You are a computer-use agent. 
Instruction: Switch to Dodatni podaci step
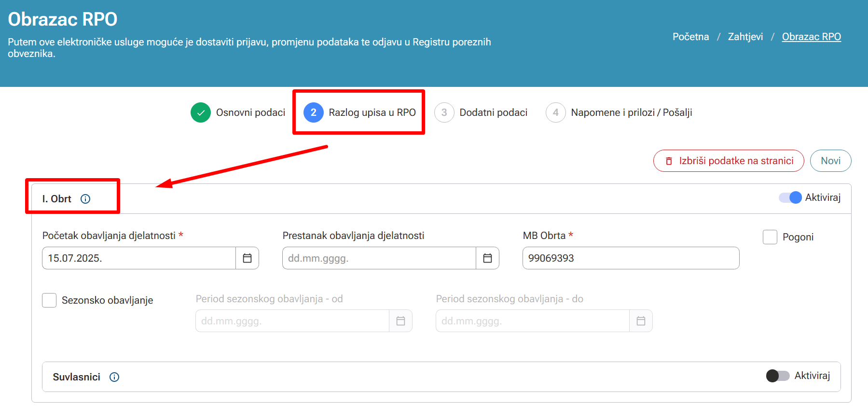pos(493,112)
